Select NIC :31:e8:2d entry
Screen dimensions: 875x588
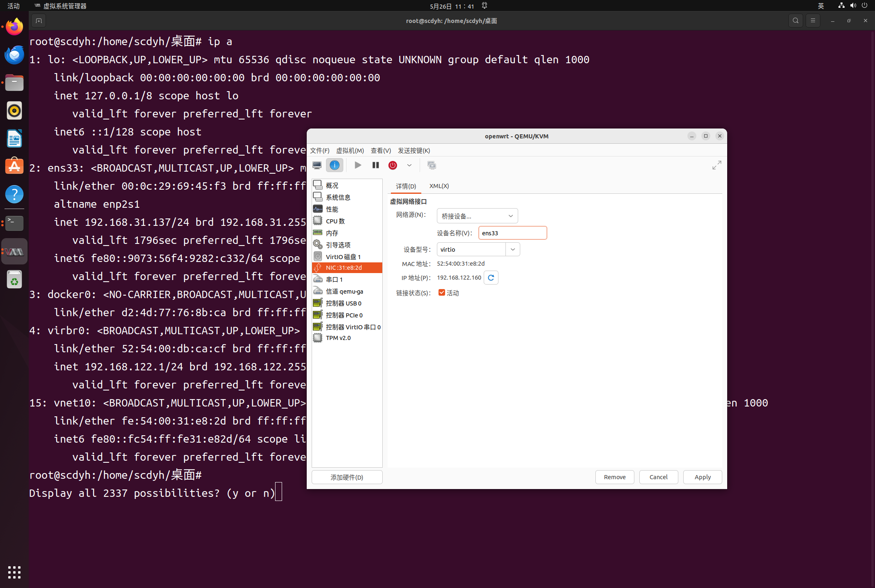347,268
